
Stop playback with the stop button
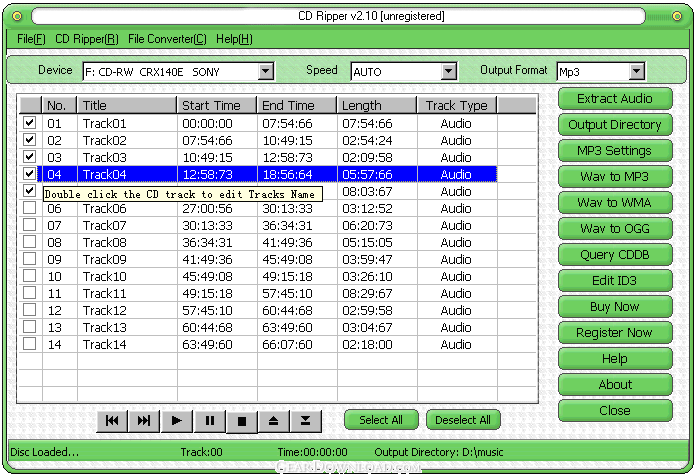click(x=241, y=421)
